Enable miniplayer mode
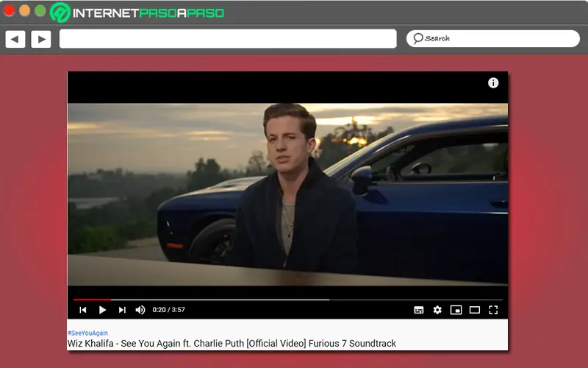The width and height of the screenshot is (588, 368). pyautogui.click(x=456, y=310)
